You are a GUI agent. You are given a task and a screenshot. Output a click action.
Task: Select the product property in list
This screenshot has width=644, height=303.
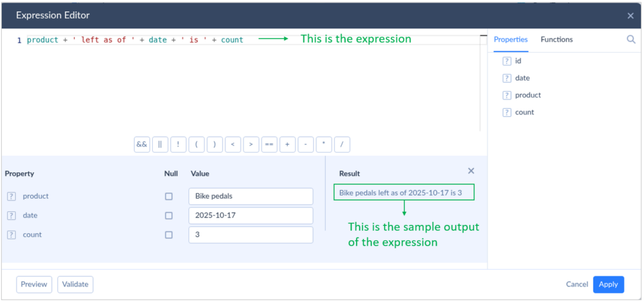528,96
